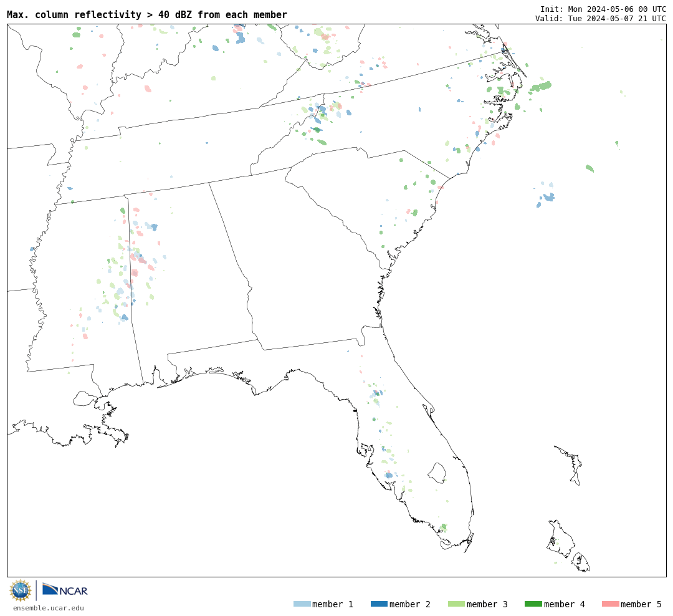
Task: Click the member 2 dark blue swatch
Action: pos(379,604)
